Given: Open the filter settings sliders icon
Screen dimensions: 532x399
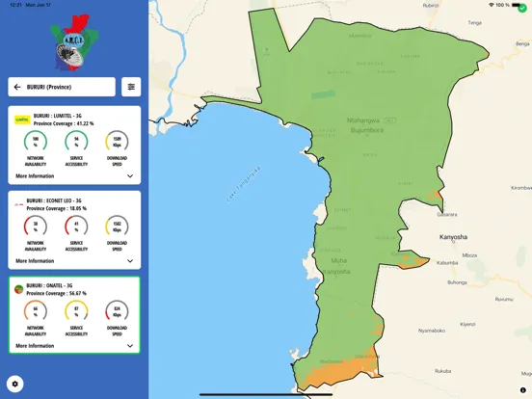Looking at the screenshot, I should [x=131, y=87].
